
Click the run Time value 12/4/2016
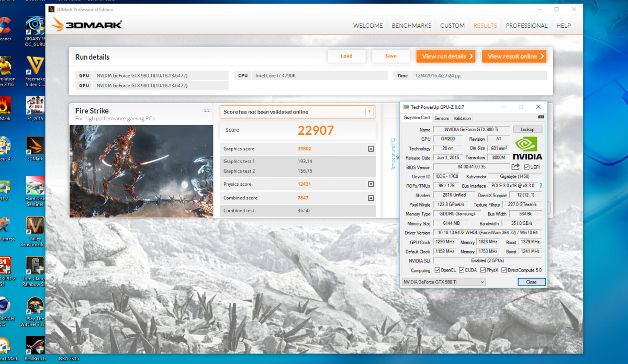tap(439, 75)
